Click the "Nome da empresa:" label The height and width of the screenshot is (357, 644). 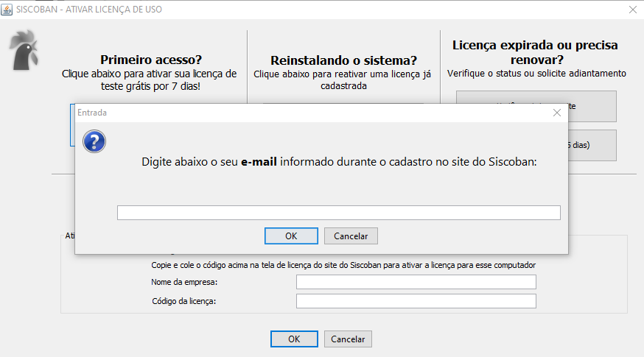coord(185,282)
